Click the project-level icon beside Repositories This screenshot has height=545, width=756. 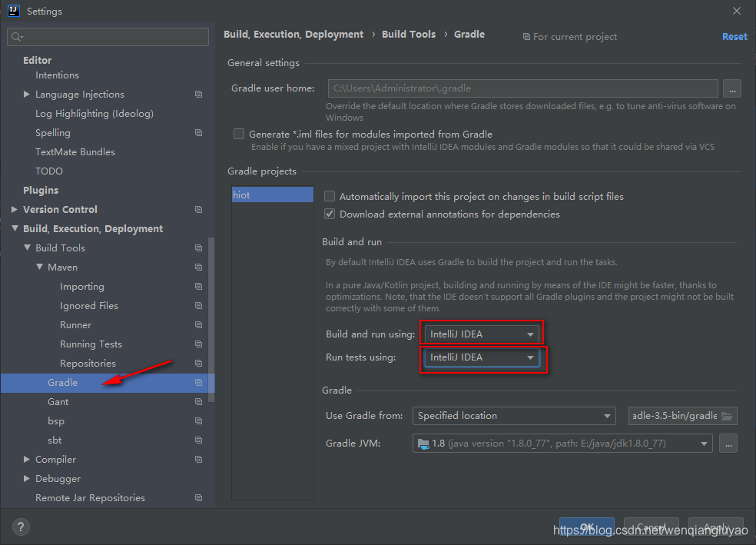click(x=199, y=363)
